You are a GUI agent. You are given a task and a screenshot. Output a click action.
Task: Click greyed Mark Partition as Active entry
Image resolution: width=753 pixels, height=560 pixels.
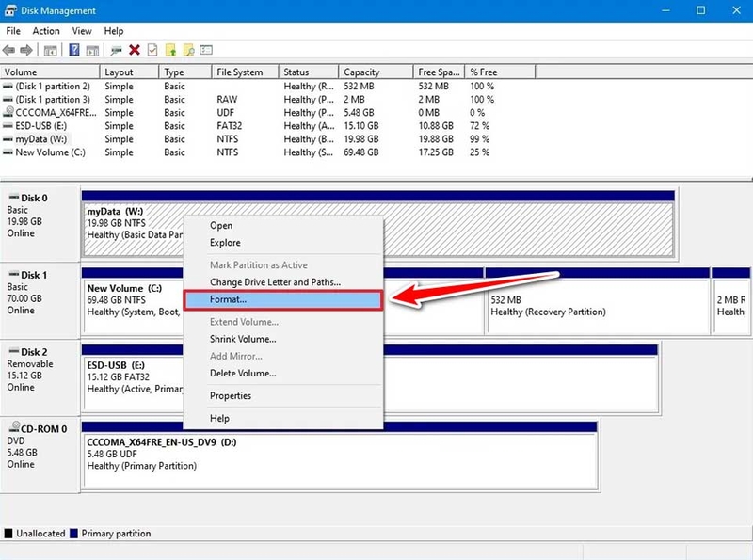click(283, 265)
